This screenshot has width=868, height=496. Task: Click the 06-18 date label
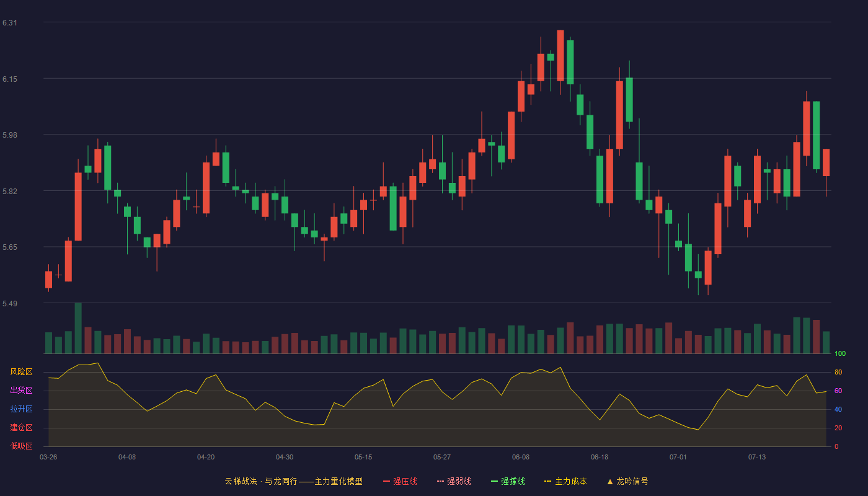tap(600, 457)
